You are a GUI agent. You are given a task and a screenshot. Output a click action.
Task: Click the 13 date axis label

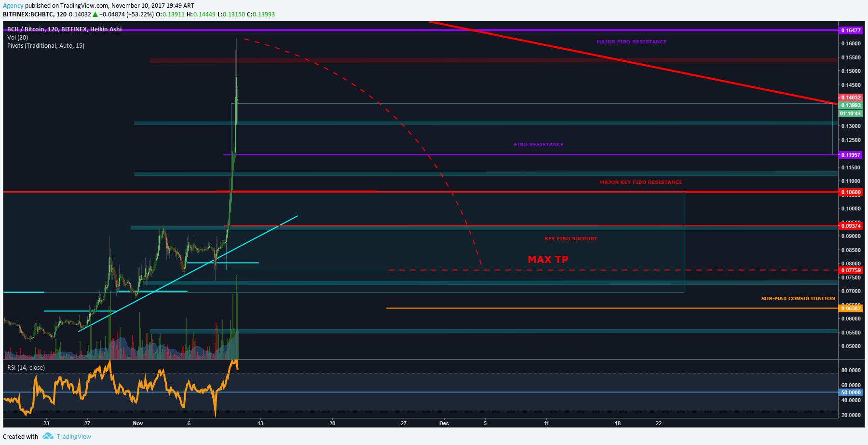coord(260,423)
